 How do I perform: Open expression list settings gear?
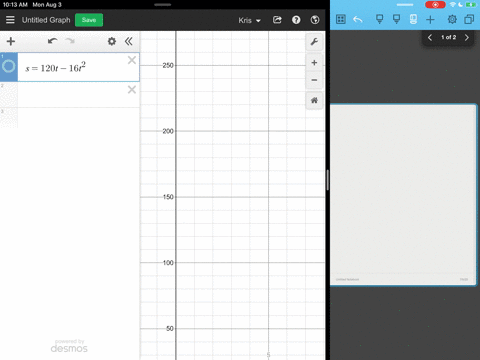coord(112,41)
